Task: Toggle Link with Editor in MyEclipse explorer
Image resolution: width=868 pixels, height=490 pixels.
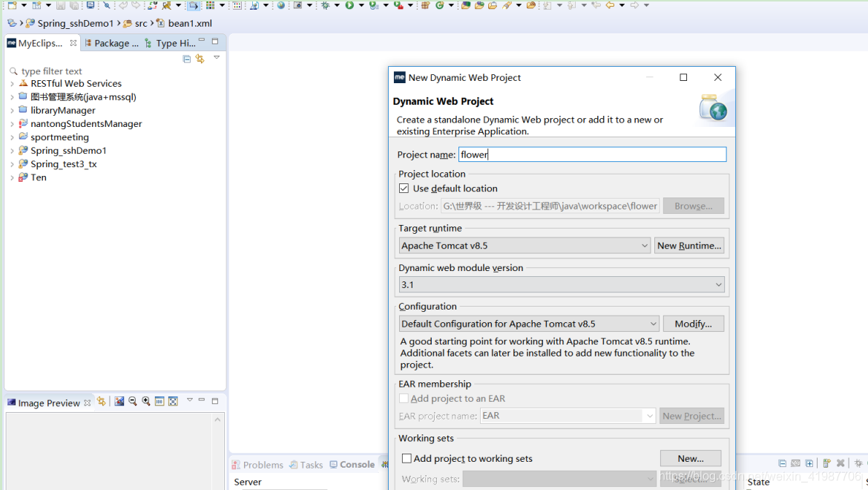Action: [200, 59]
